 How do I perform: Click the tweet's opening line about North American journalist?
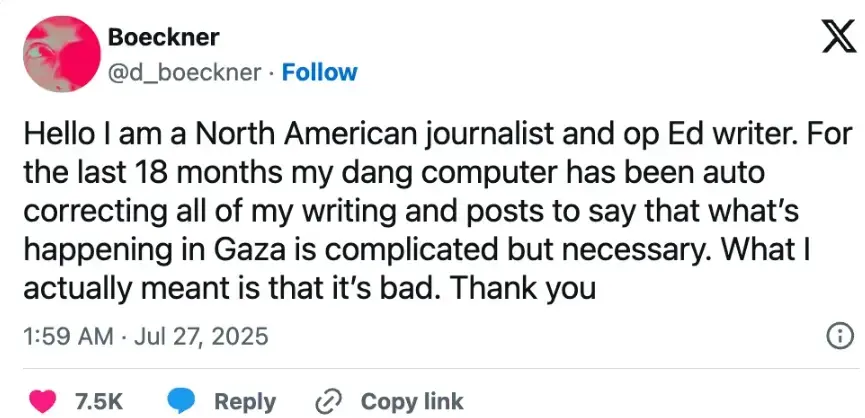(438, 136)
